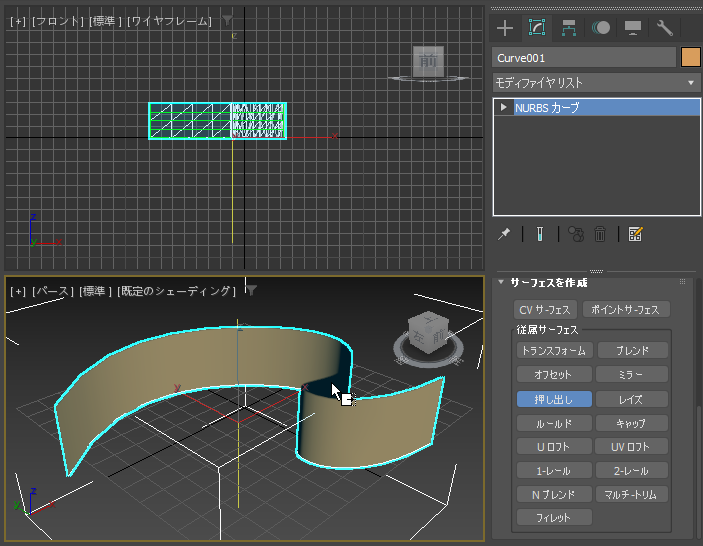Click the U ロフト button
703x546 pixels.
[x=554, y=446]
